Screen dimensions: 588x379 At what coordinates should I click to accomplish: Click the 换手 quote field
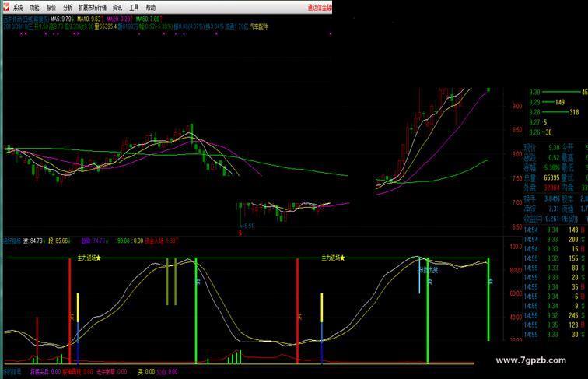pyautogui.click(x=542, y=199)
